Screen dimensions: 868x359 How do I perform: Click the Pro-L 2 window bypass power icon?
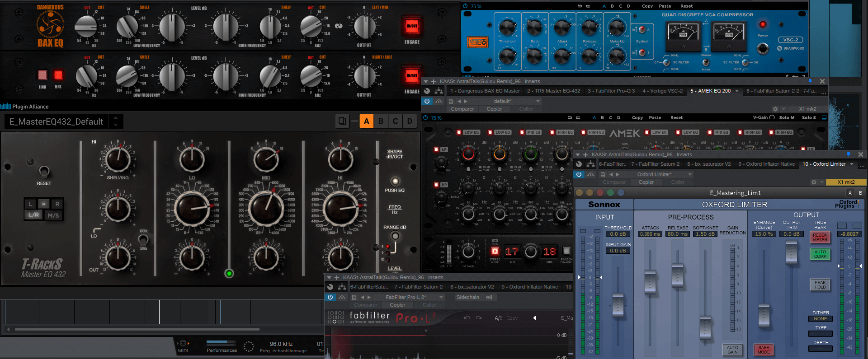pos(330,297)
